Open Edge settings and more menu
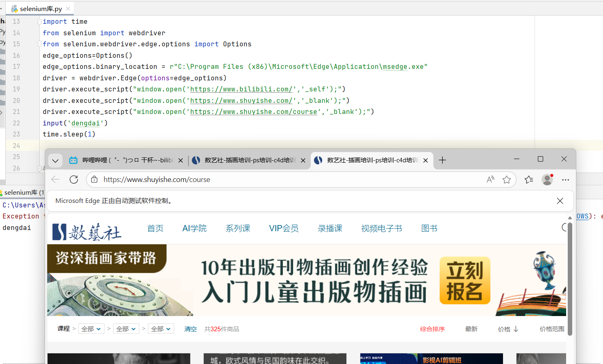 (x=565, y=180)
